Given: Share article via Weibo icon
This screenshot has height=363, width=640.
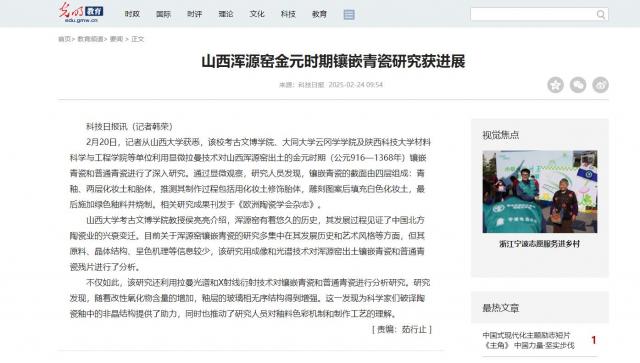Looking at the screenshot, I should click(600, 85).
